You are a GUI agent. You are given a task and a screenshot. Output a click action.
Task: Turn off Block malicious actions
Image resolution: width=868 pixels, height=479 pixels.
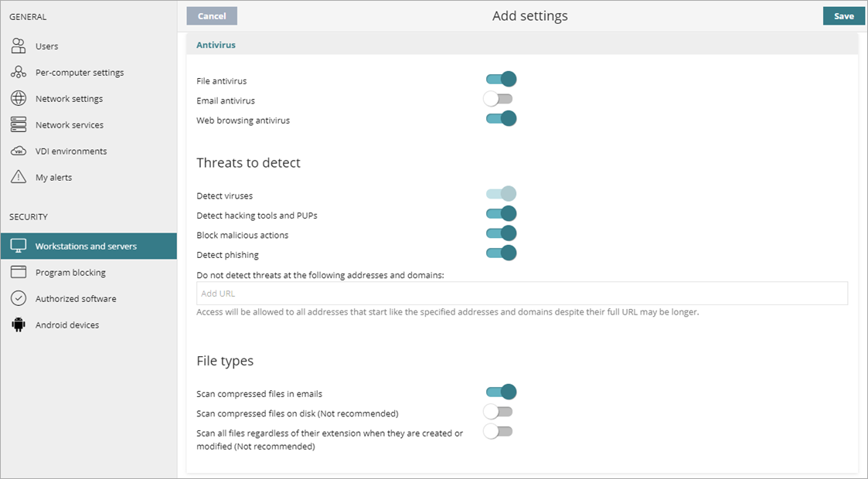click(501, 233)
